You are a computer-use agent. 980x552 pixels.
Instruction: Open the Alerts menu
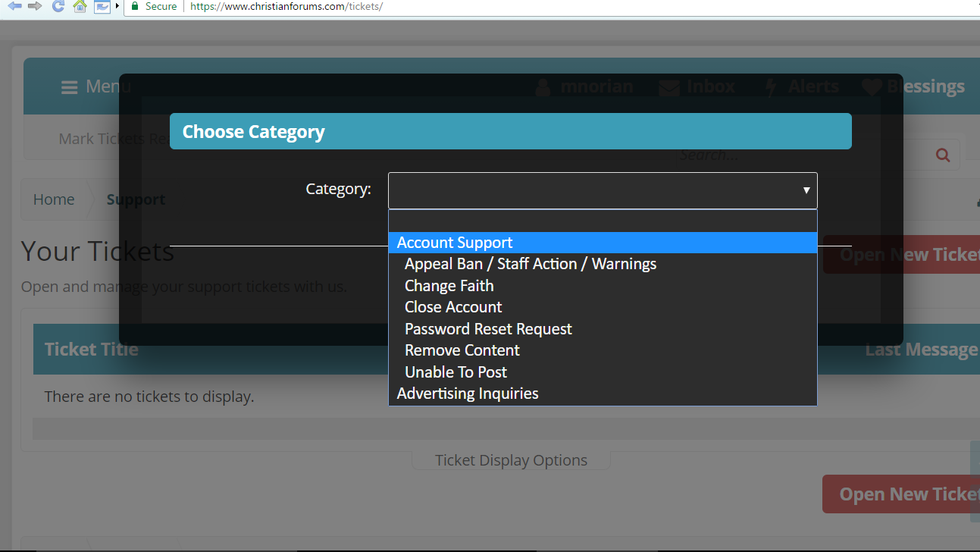pos(801,86)
